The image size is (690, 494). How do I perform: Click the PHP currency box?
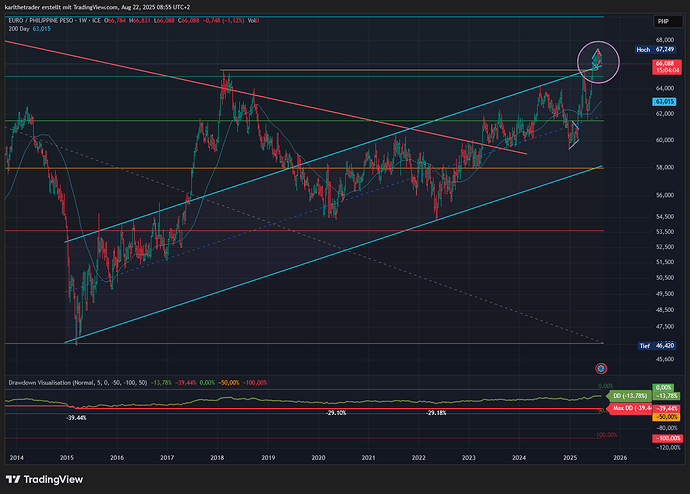(662, 21)
